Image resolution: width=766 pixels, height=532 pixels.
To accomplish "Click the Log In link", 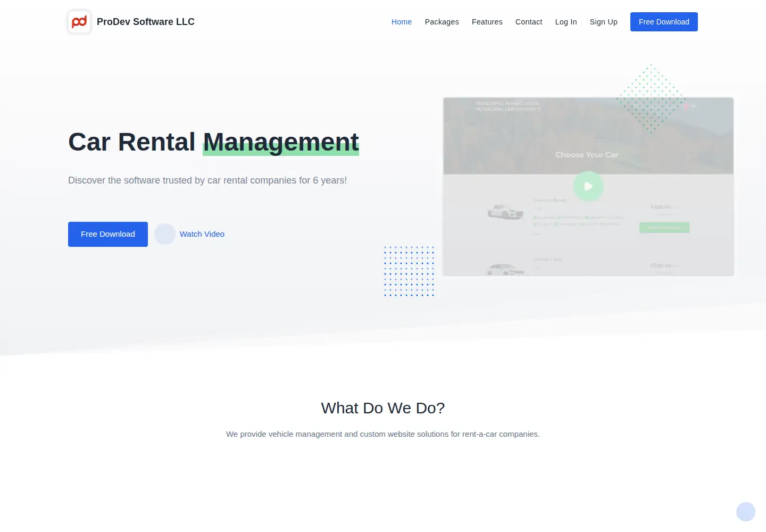I will (x=566, y=22).
